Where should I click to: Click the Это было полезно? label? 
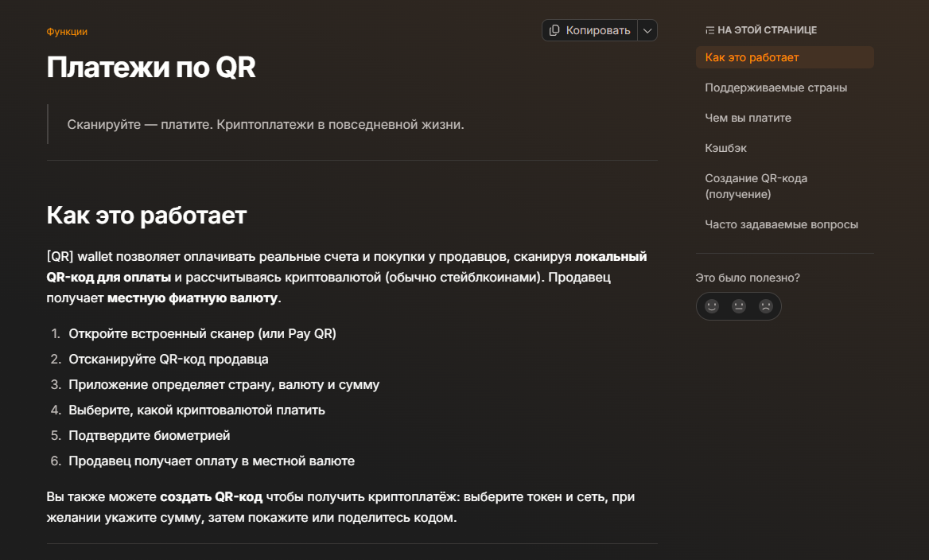[x=748, y=278]
